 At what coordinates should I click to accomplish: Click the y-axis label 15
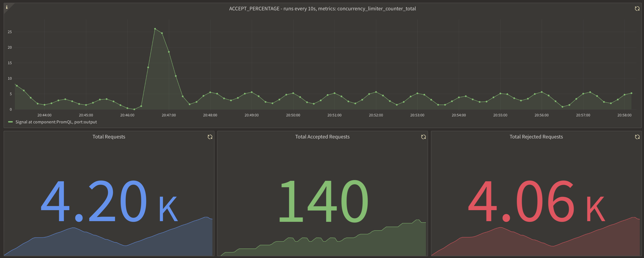click(10, 63)
